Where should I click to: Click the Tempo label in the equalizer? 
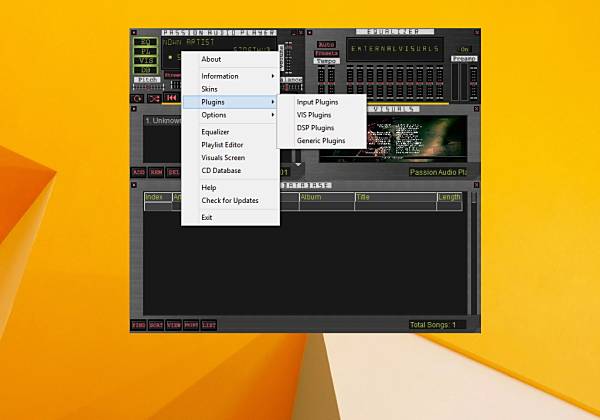pyautogui.click(x=326, y=61)
